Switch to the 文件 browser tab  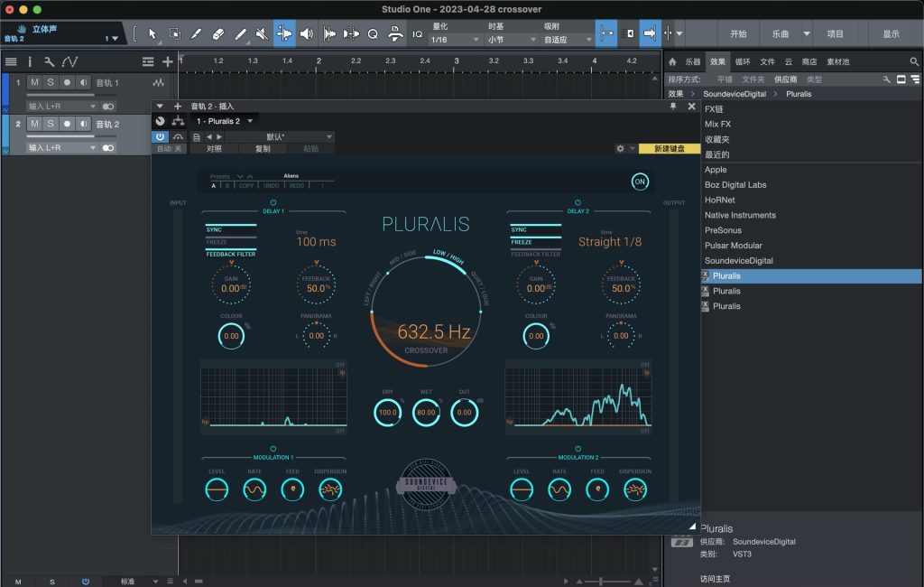(x=767, y=61)
